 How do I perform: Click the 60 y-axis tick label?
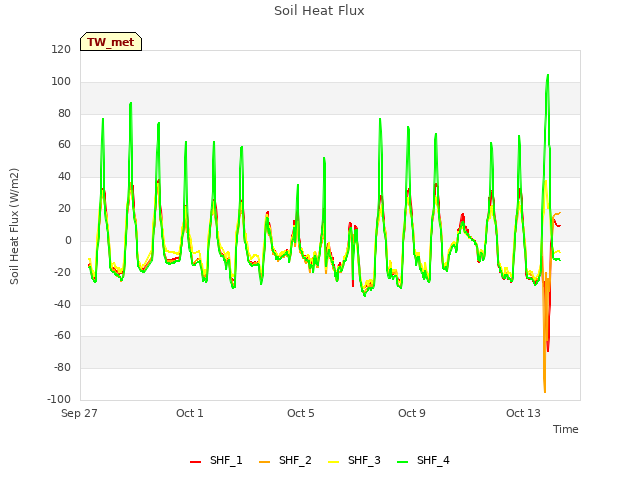pyautogui.click(x=64, y=145)
